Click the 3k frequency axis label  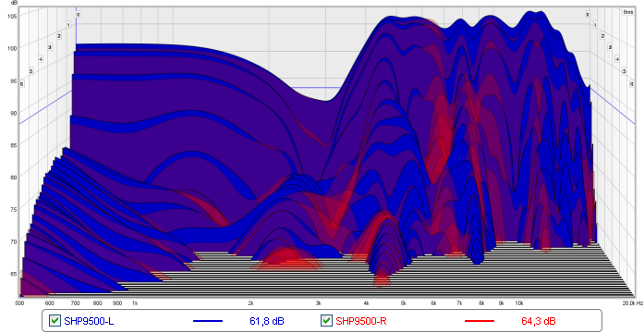coord(318,303)
